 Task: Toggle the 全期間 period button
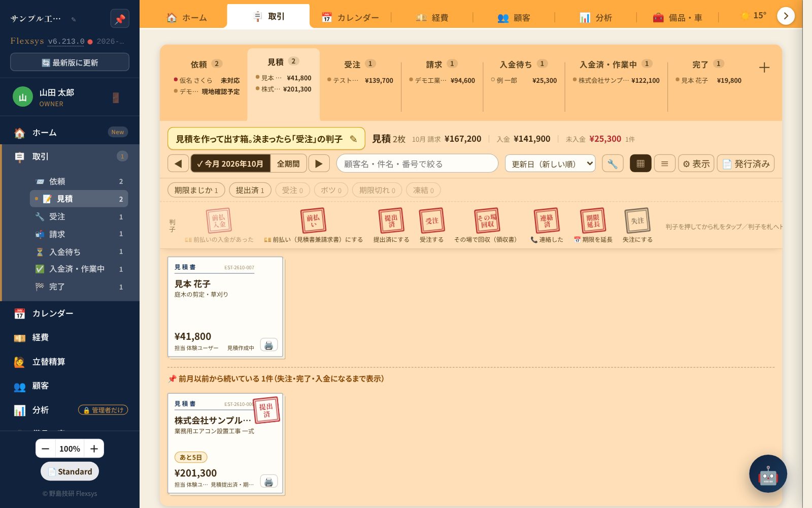pyautogui.click(x=288, y=164)
